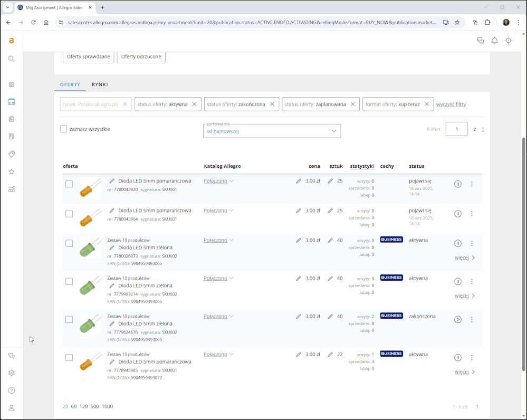Screen dimensions: 527x420
Task: Remove filter 'format oferty: kup teraz'
Action: click(427, 104)
